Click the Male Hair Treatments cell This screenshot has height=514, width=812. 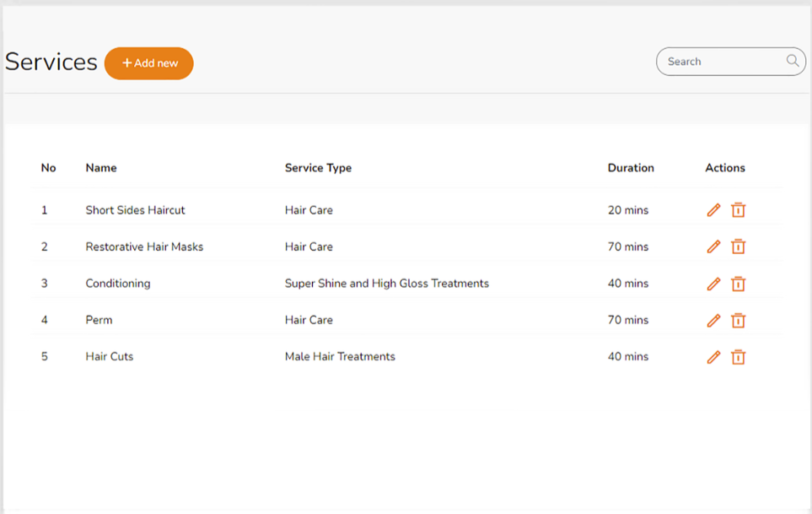coord(340,356)
